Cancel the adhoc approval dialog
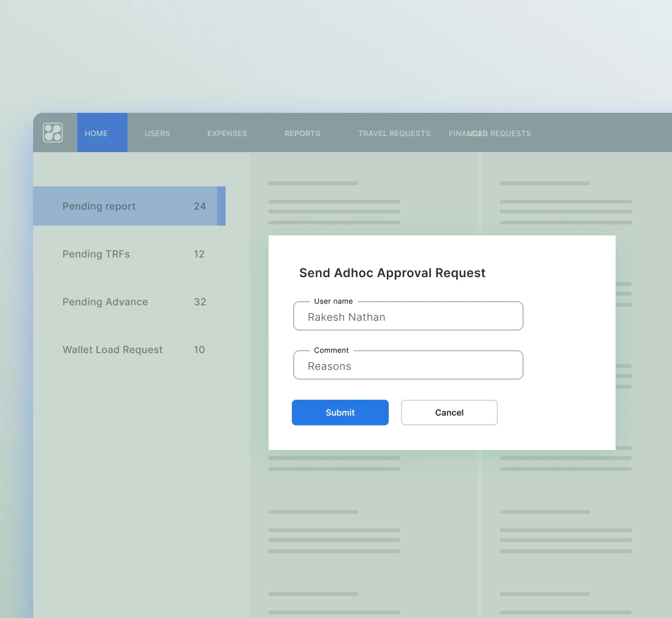The height and width of the screenshot is (618, 672). click(449, 413)
